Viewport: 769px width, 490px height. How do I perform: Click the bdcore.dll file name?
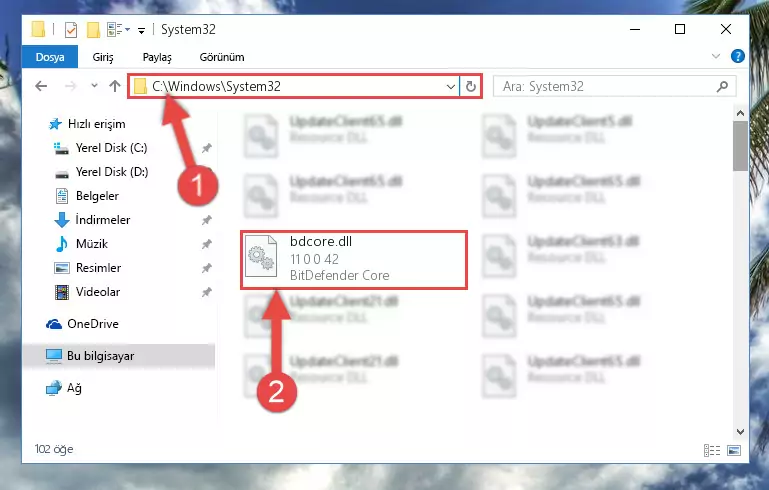[321, 241]
